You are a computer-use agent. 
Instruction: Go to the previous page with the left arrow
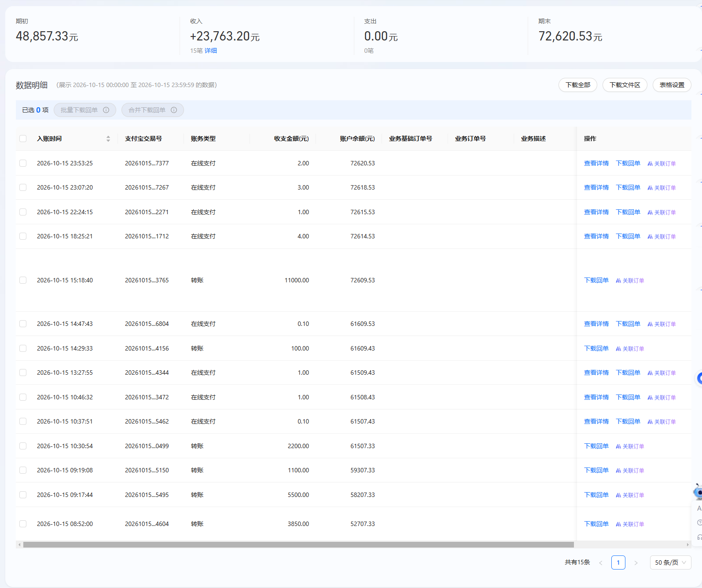601,562
